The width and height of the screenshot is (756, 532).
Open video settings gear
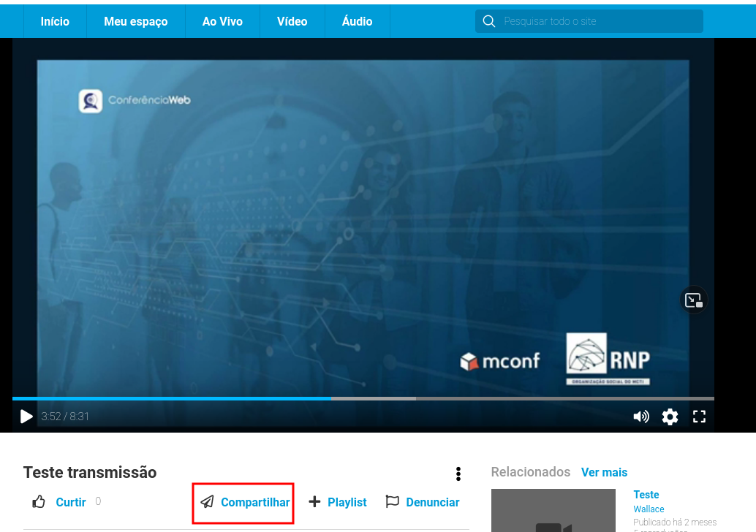coord(670,417)
